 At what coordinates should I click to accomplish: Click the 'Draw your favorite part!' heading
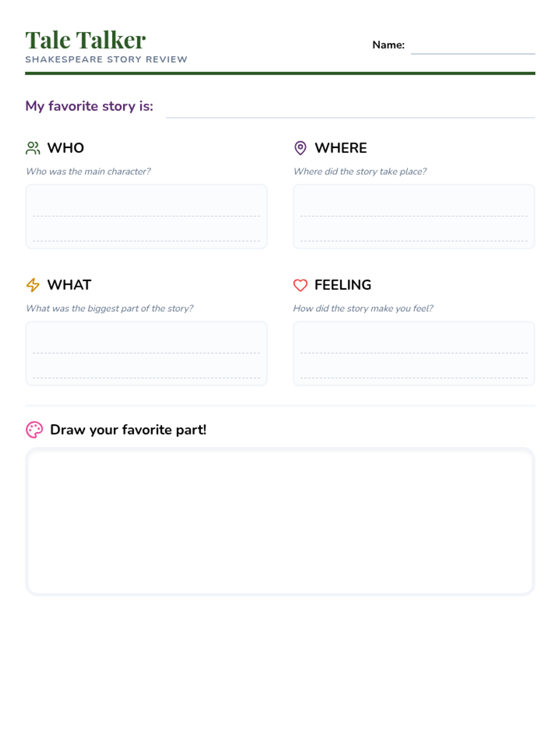click(x=128, y=430)
